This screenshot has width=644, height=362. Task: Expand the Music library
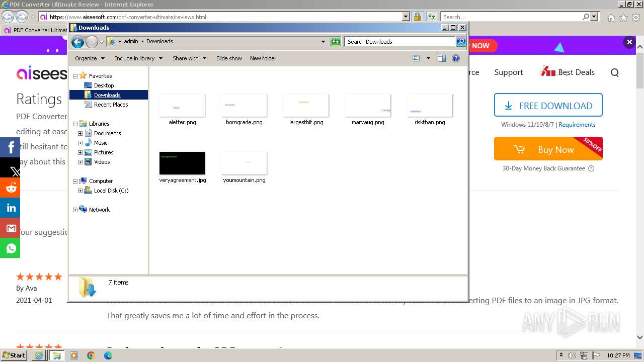(80, 143)
